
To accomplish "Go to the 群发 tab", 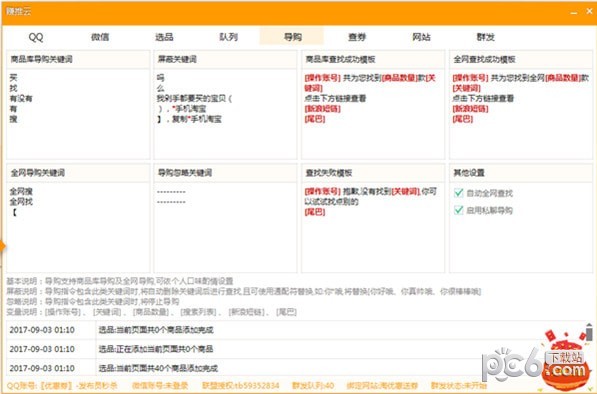I will (x=485, y=37).
